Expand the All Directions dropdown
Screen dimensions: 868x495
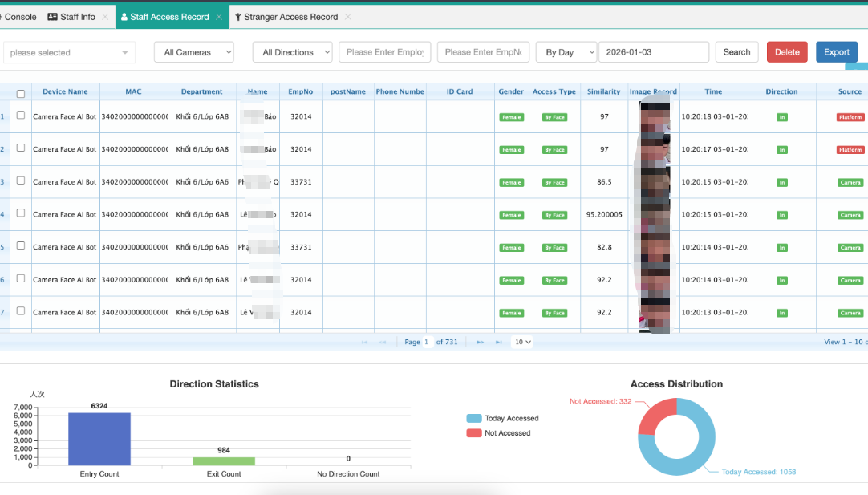pos(292,52)
